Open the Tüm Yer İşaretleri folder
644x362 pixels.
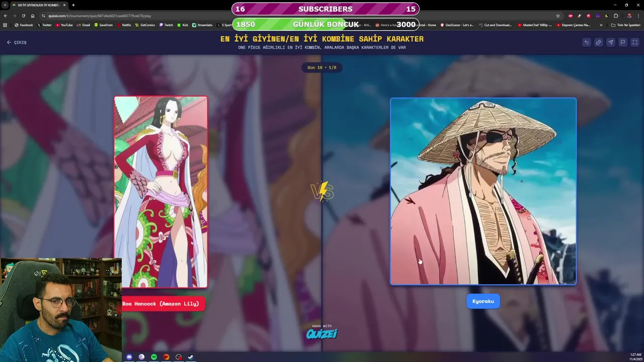(625, 25)
